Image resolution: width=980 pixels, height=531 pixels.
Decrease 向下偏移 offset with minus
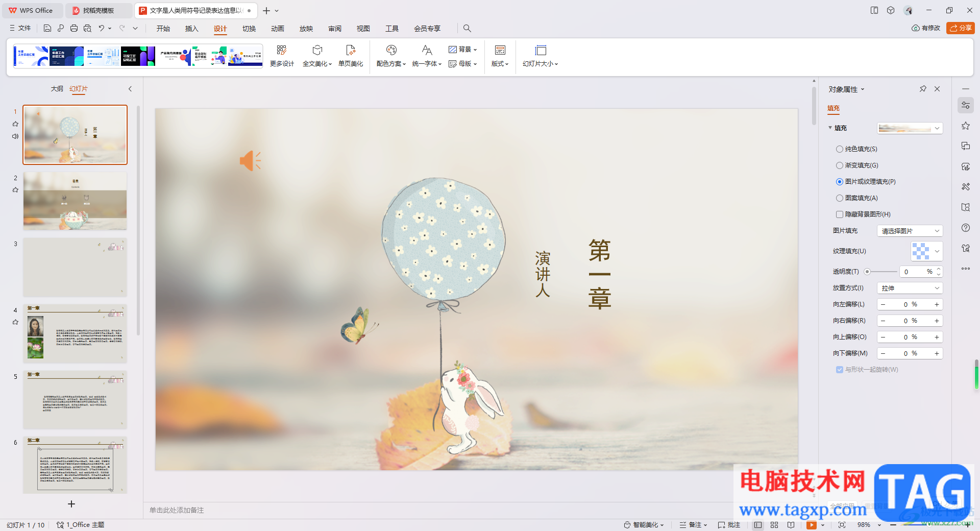click(x=883, y=353)
